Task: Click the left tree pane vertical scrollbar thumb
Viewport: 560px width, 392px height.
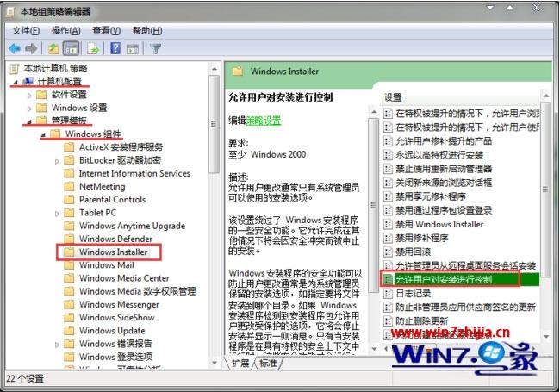Action: 214,124
